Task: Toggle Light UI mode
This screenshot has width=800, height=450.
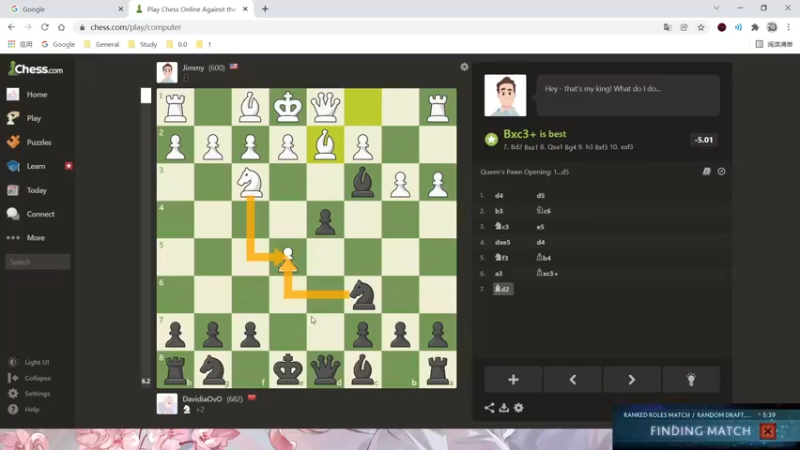Action: coord(29,362)
